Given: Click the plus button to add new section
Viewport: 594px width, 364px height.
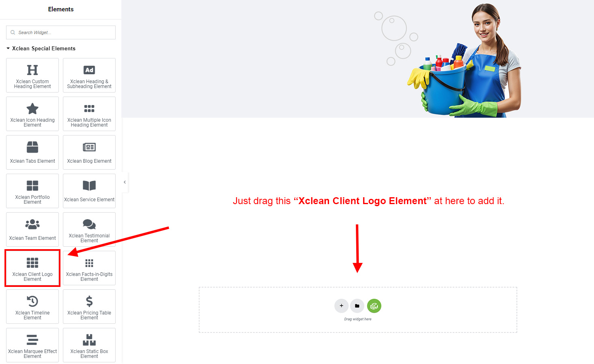Looking at the screenshot, I should (342, 306).
